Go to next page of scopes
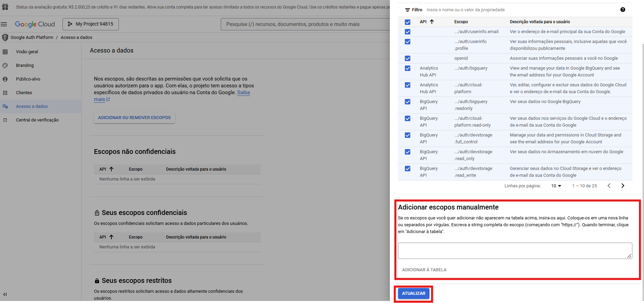Image resolution: width=644 pixels, height=303 pixels. [622, 186]
